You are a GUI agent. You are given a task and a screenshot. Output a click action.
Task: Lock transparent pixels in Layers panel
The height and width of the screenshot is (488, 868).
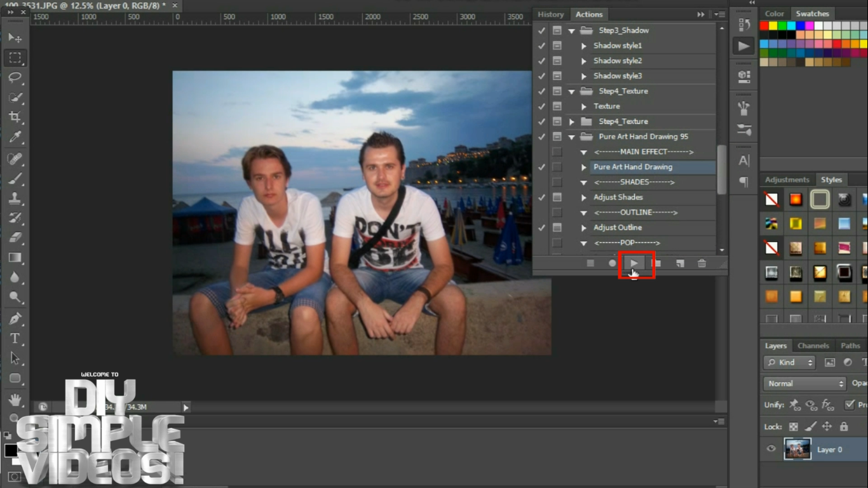tap(794, 427)
